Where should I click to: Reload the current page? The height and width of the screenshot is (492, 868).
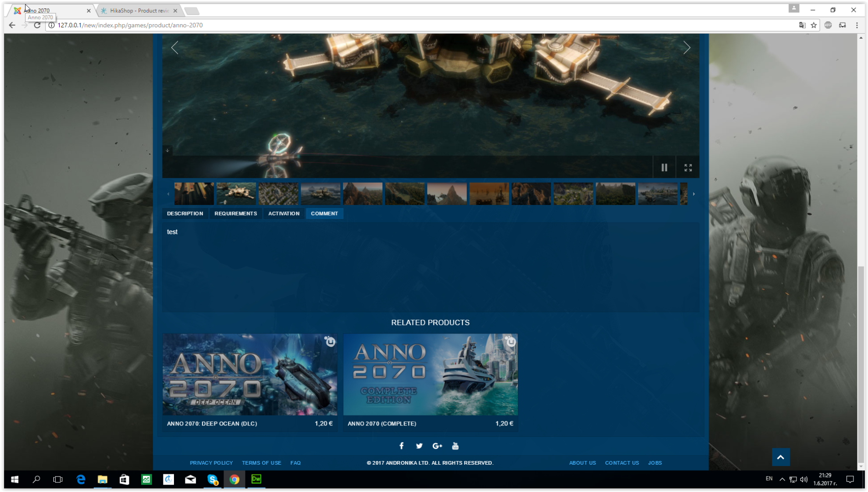coord(37,25)
